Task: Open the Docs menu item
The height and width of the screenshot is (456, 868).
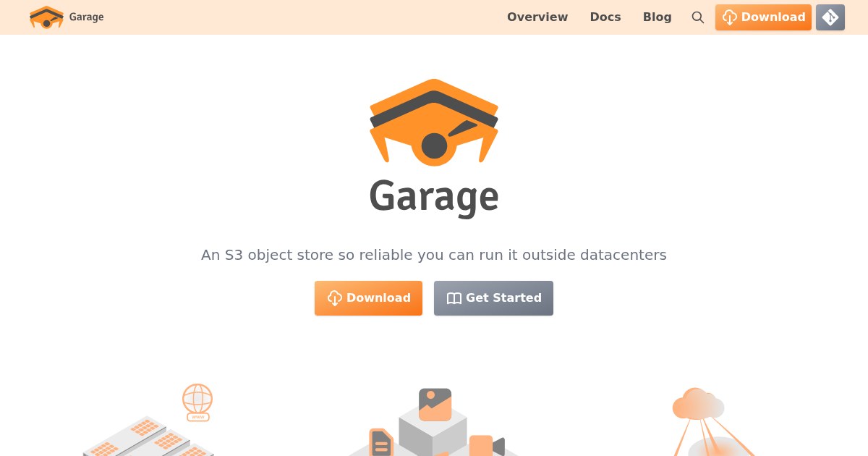Action: [605, 17]
